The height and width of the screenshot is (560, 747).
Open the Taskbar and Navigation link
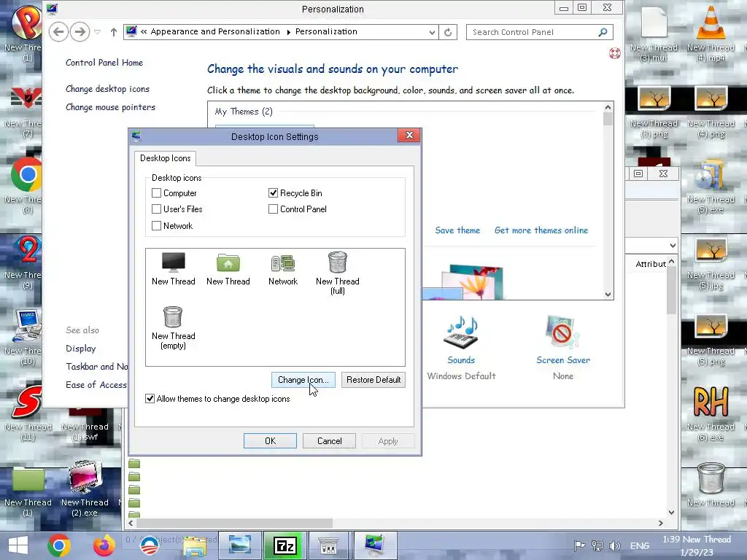pos(97,367)
